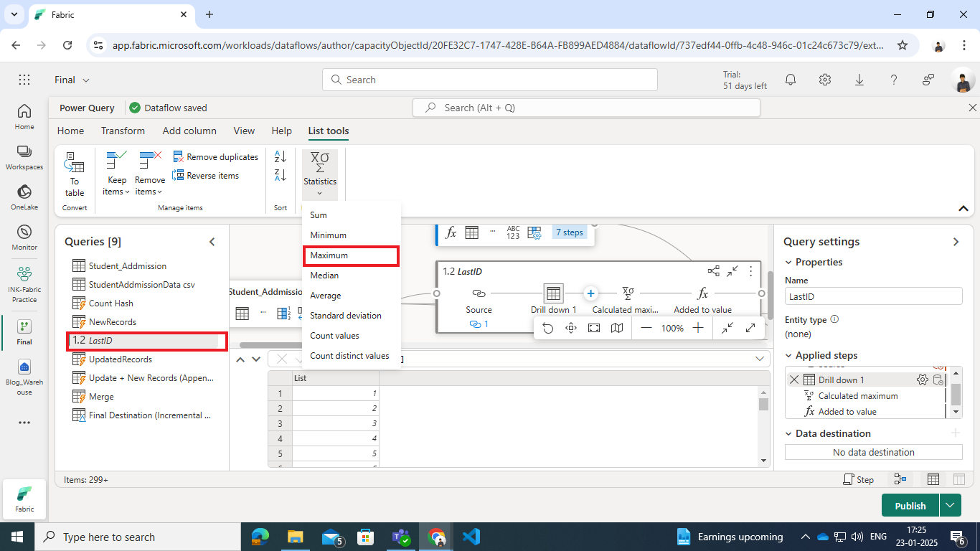Viewport: 980px width, 551px height.
Task: Collapse the Queries pane
Action: [212, 242]
